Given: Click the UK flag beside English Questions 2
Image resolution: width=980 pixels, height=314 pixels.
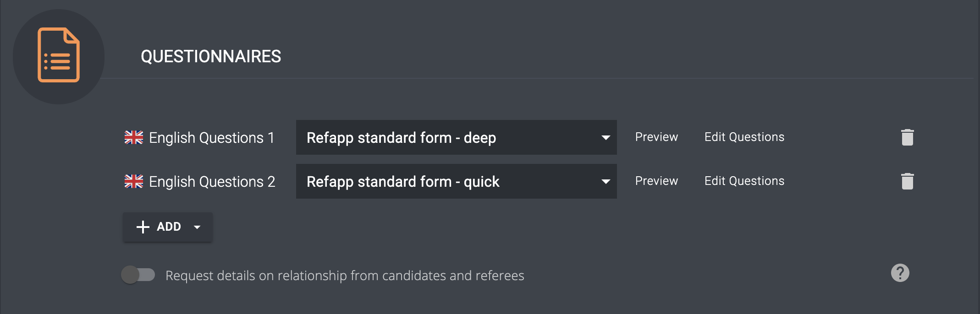Looking at the screenshot, I should tap(134, 181).
